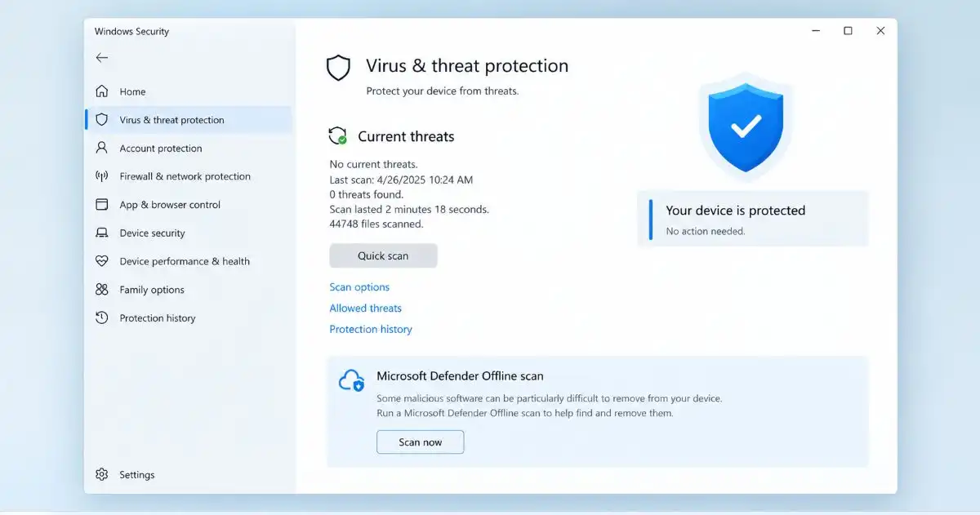Open Protection history from sidebar
The height and width of the screenshot is (515, 980).
click(188, 318)
